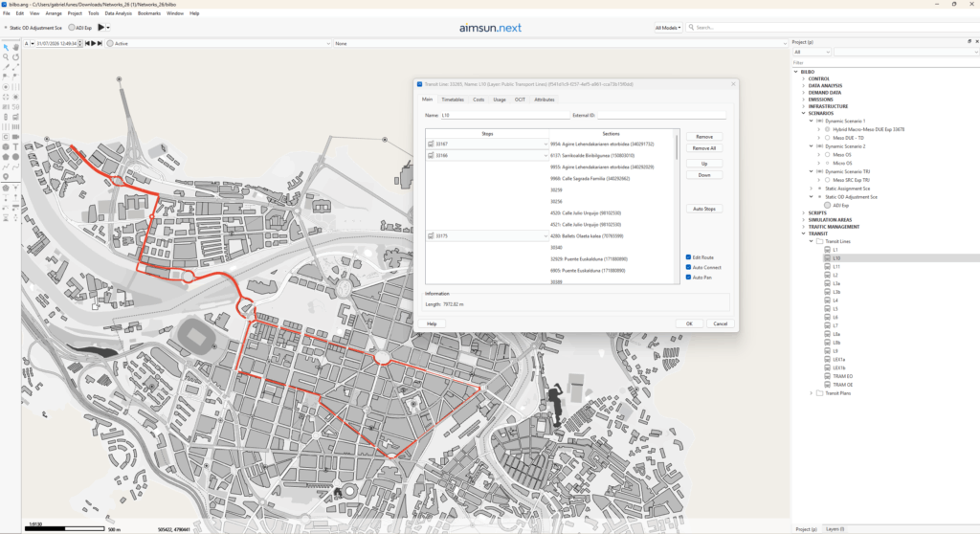Switch to the Usage tab
Screen dimensions: 980x534
click(500, 100)
